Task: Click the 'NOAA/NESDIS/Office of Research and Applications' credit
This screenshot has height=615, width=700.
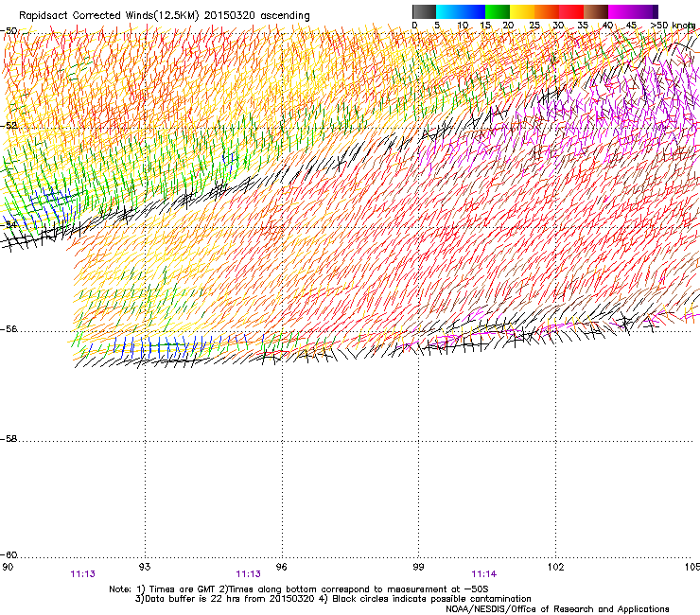Action: tap(557, 609)
